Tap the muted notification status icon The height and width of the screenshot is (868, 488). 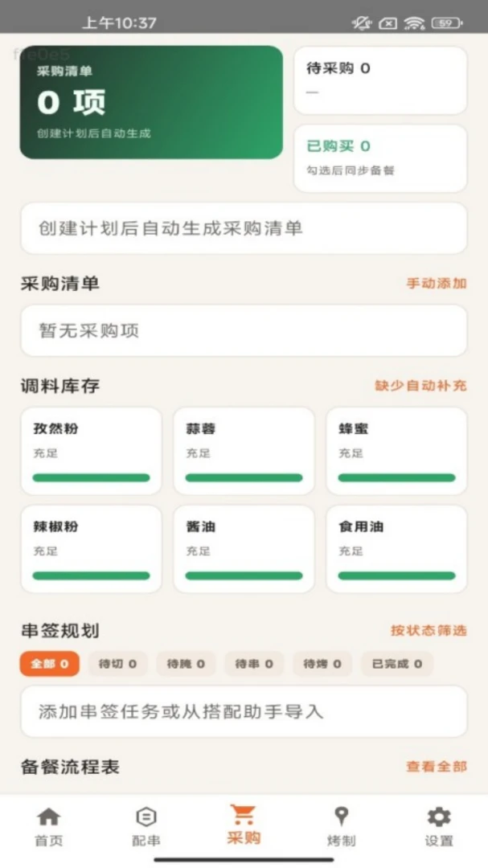pyautogui.click(x=362, y=23)
